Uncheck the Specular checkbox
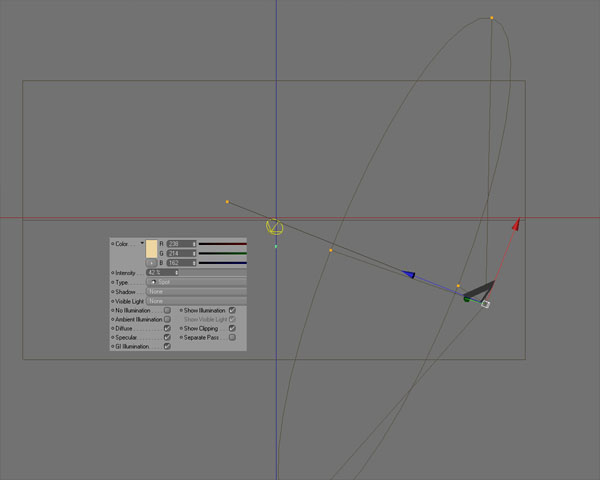The height and width of the screenshot is (480, 600). [x=167, y=337]
